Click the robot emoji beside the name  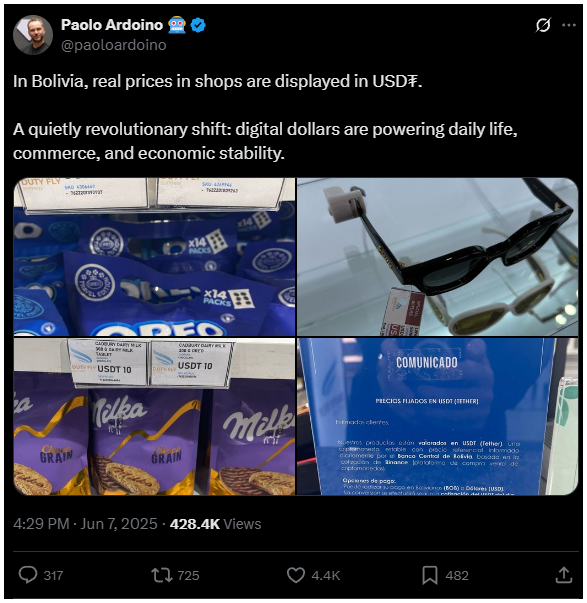pyautogui.click(x=177, y=25)
